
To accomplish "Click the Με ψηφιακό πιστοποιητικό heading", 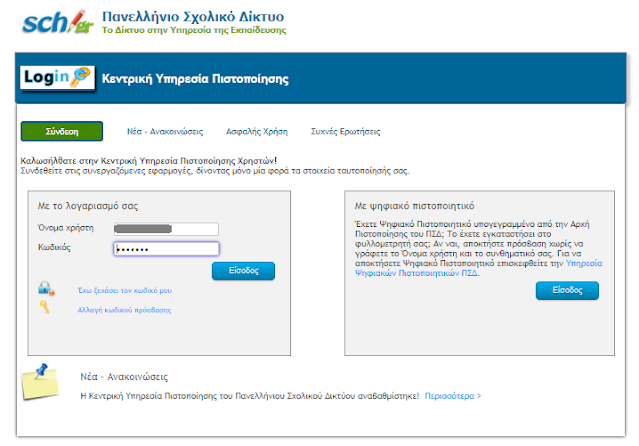I will (x=414, y=205).
